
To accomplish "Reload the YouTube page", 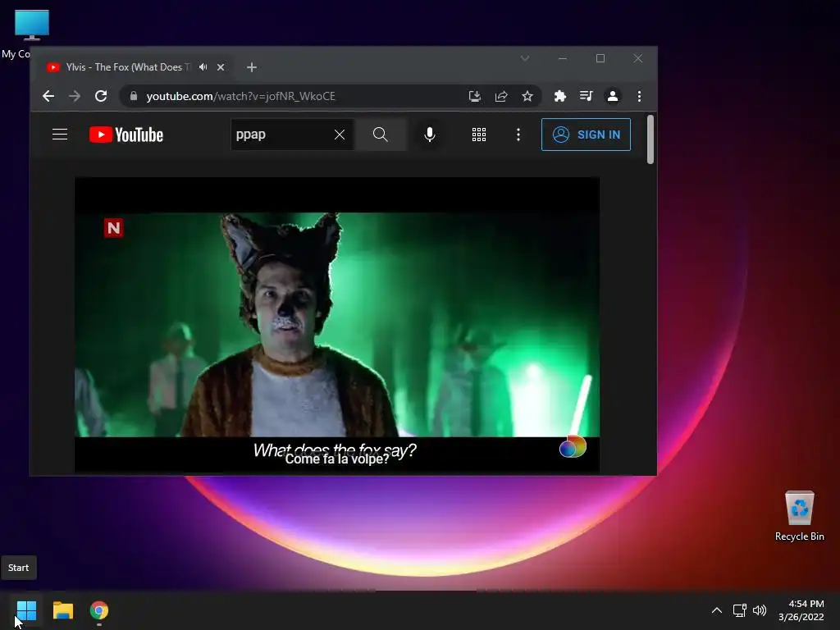I will tap(101, 96).
